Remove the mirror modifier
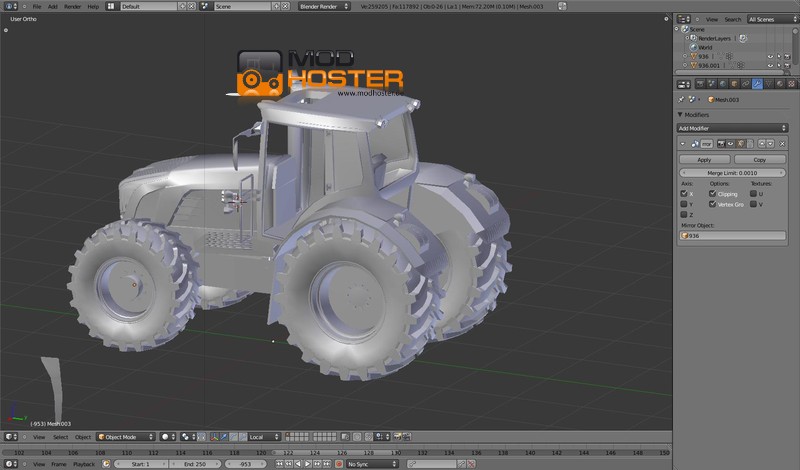 782,144
